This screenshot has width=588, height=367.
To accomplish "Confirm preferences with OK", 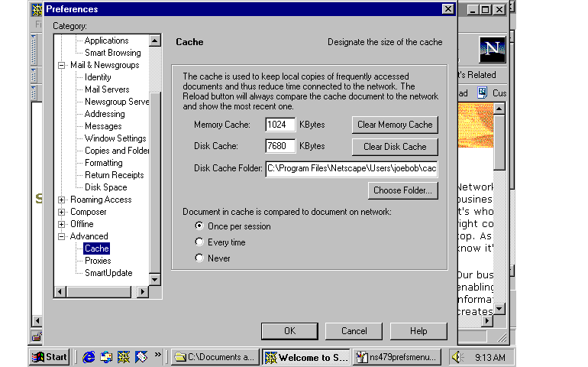I will point(289,331).
